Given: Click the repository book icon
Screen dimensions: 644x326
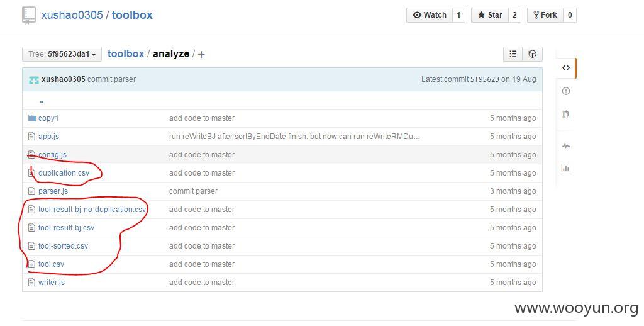Looking at the screenshot, I should click(x=29, y=16).
